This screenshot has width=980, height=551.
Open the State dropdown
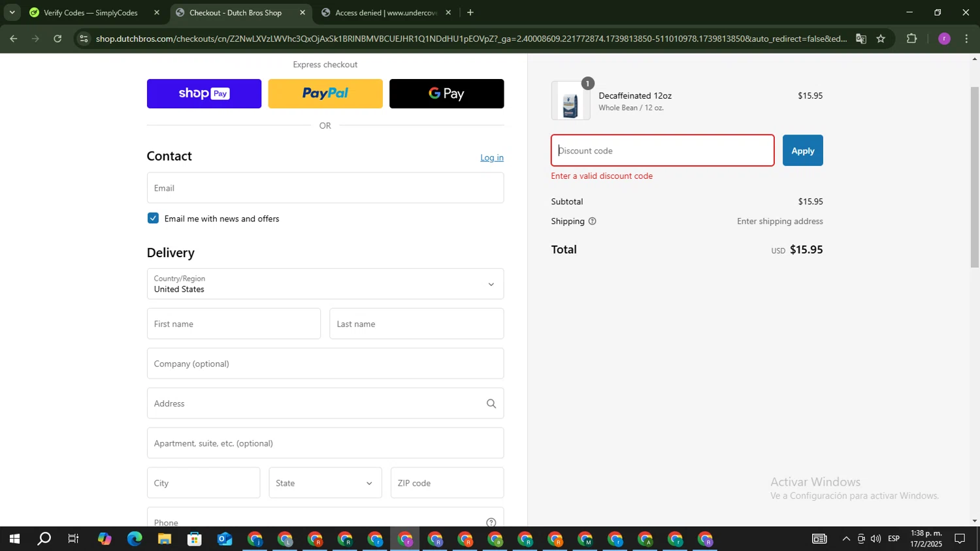[325, 483]
